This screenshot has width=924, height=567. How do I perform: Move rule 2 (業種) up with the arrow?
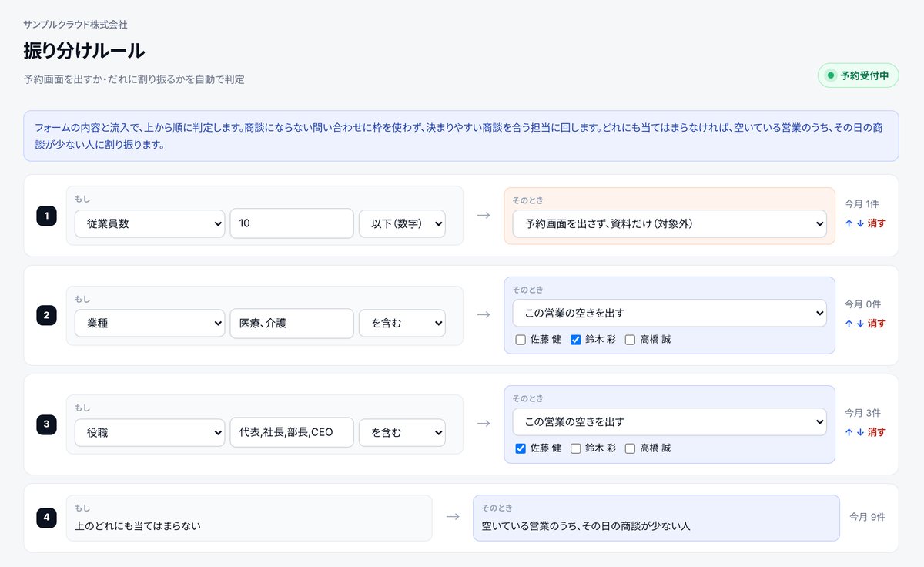[849, 323]
